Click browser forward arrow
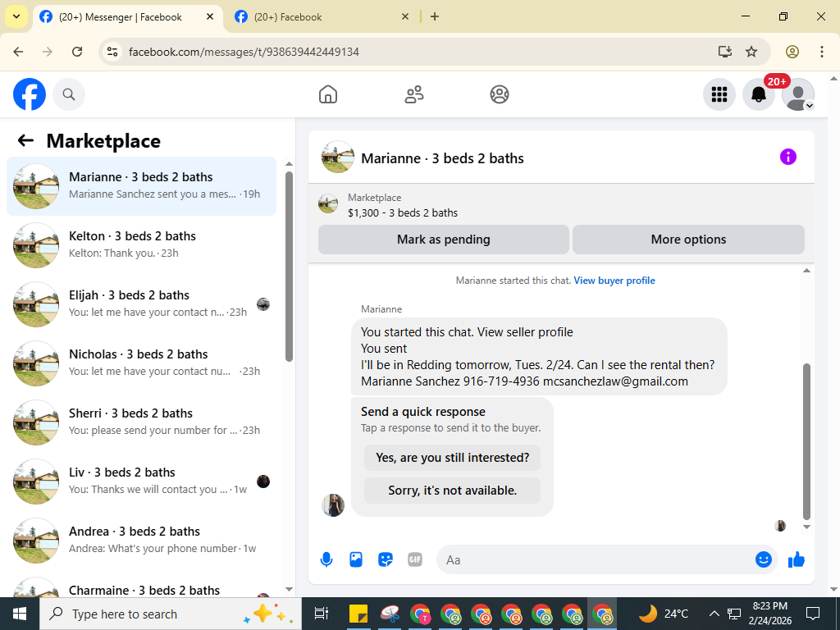The height and width of the screenshot is (630, 840). pos(48,52)
